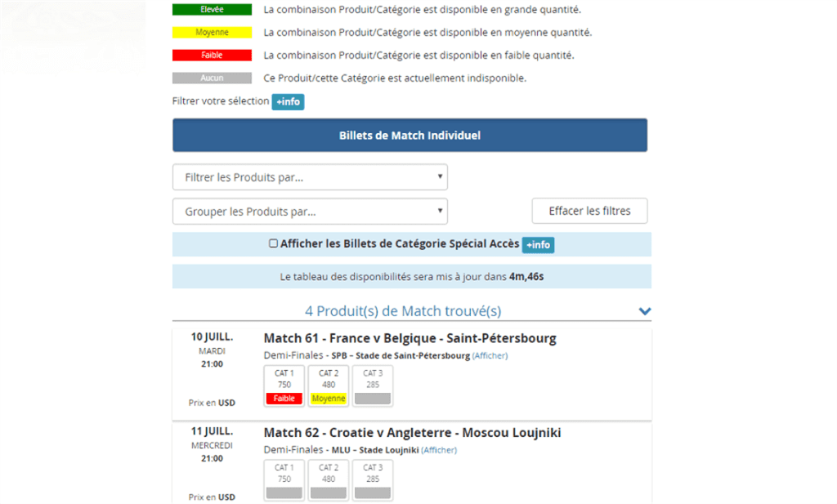Select CAT 3 ticket for Croatie v Angleterre
This screenshot has width=837, height=504.
pyautogui.click(x=373, y=480)
